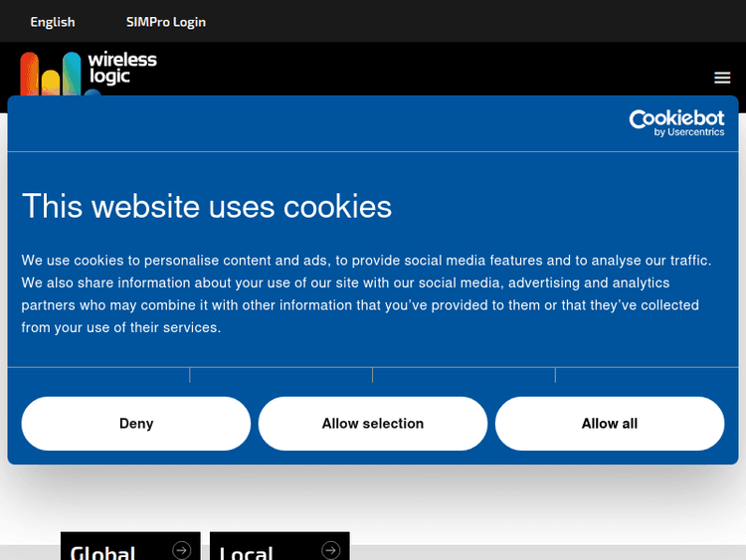Click the 'This website uses cookies' heading
The width and height of the screenshot is (746, 560).
(207, 206)
